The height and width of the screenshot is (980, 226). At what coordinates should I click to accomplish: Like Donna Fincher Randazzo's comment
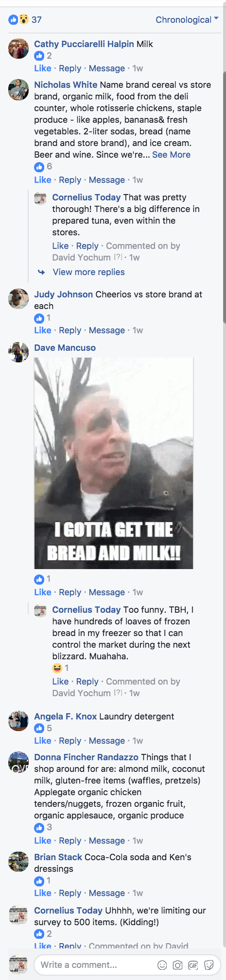pyautogui.click(x=43, y=841)
